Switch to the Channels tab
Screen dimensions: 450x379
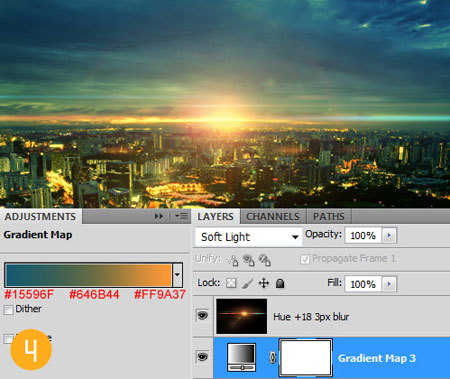273,217
